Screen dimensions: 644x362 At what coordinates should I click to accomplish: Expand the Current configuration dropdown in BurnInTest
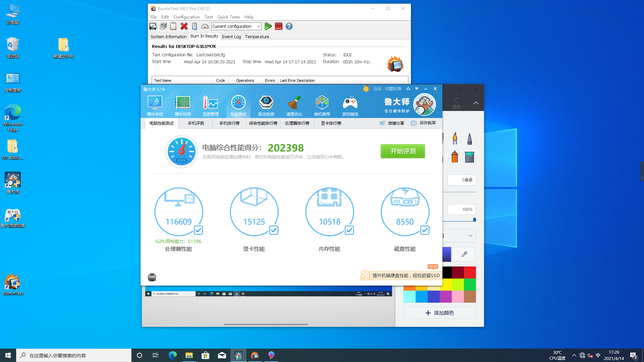pyautogui.click(x=258, y=26)
